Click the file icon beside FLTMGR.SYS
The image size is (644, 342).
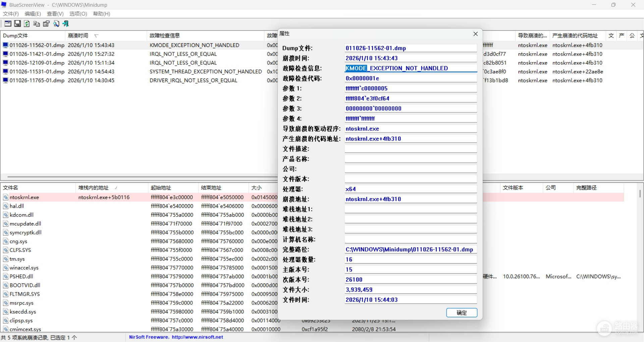coord(6,294)
